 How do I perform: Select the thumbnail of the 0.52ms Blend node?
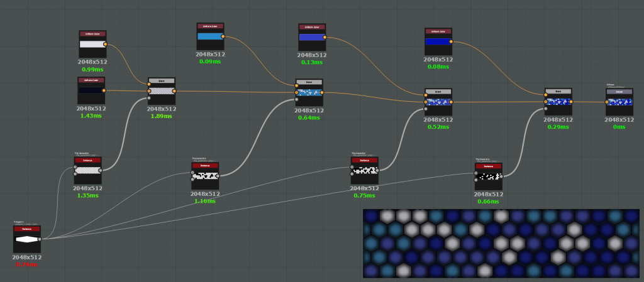coord(438,102)
